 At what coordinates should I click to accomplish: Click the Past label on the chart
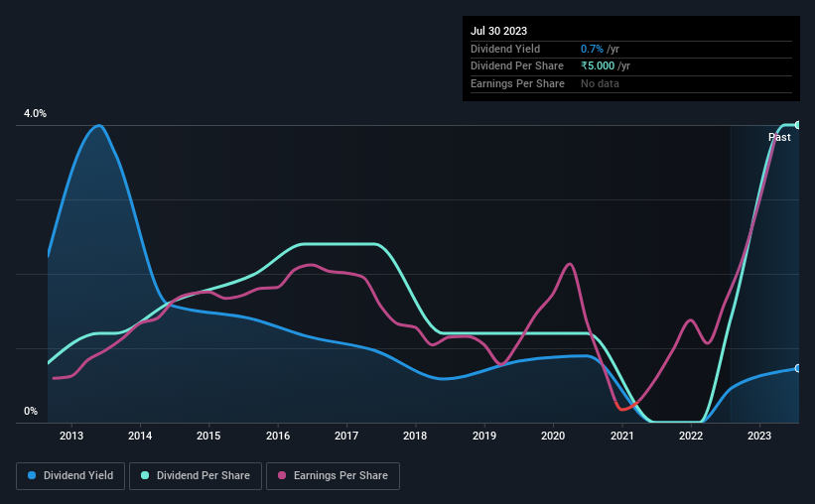(x=779, y=137)
